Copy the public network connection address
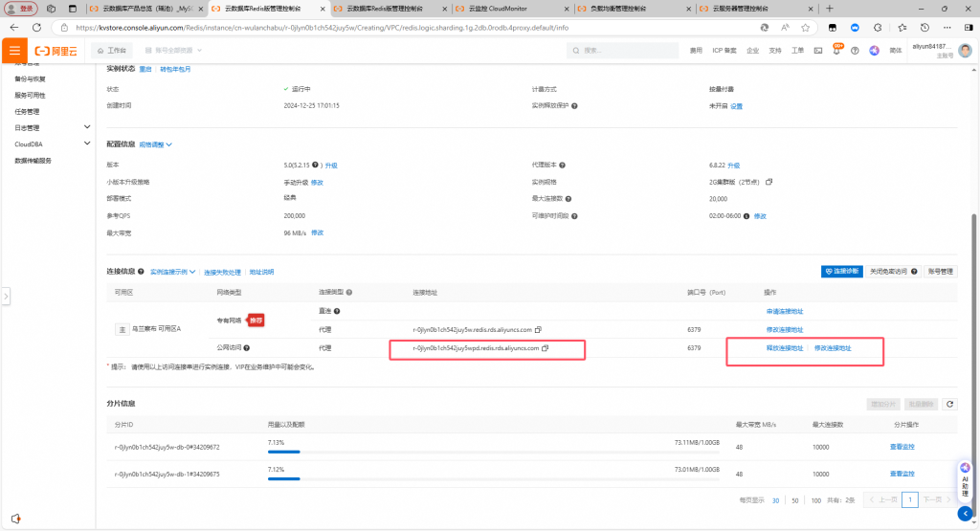 pos(546,348)
